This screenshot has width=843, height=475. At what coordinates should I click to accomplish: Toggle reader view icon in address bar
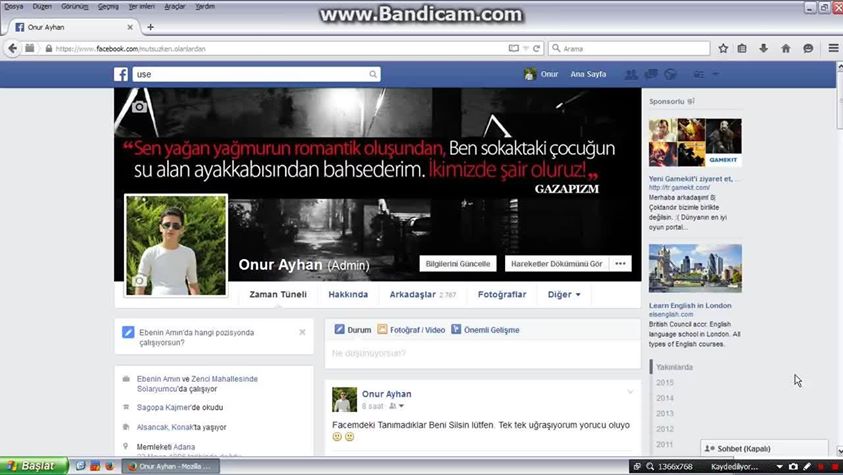(x=513, y=48)
